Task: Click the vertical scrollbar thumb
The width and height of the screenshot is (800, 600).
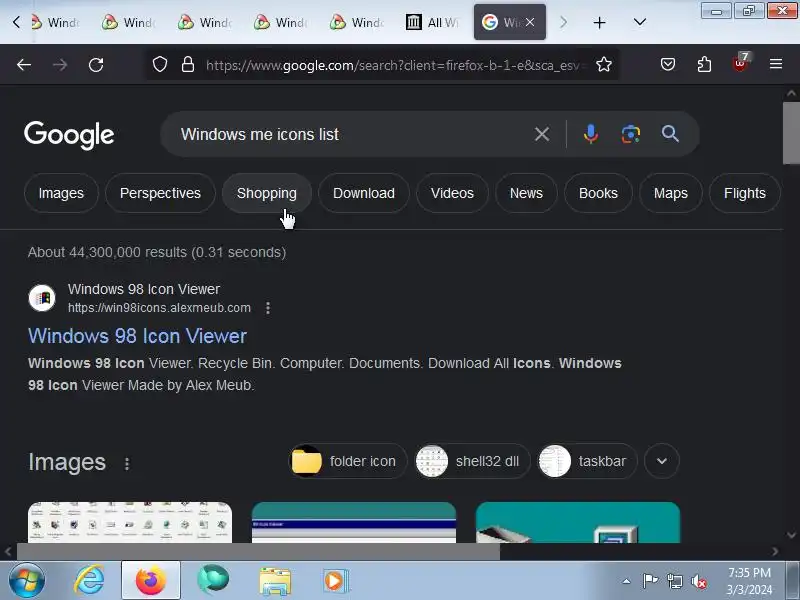Action: tap(791, 133)
